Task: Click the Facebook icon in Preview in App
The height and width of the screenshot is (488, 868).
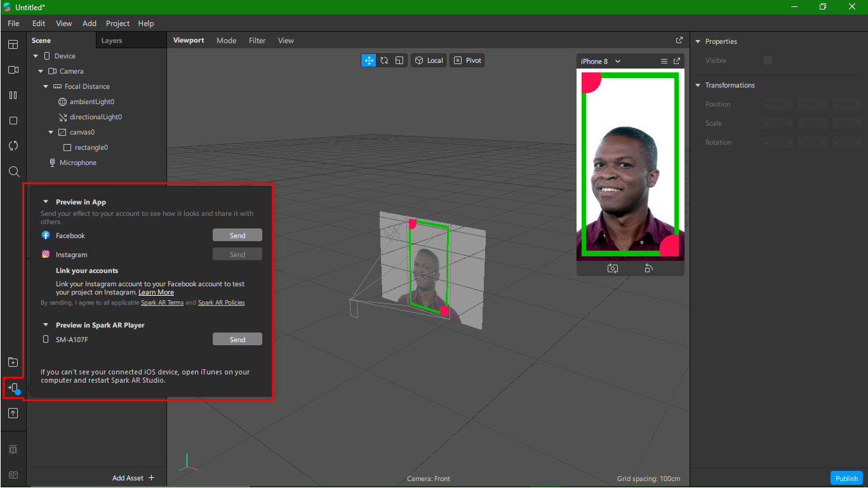Action: [45, 235]
